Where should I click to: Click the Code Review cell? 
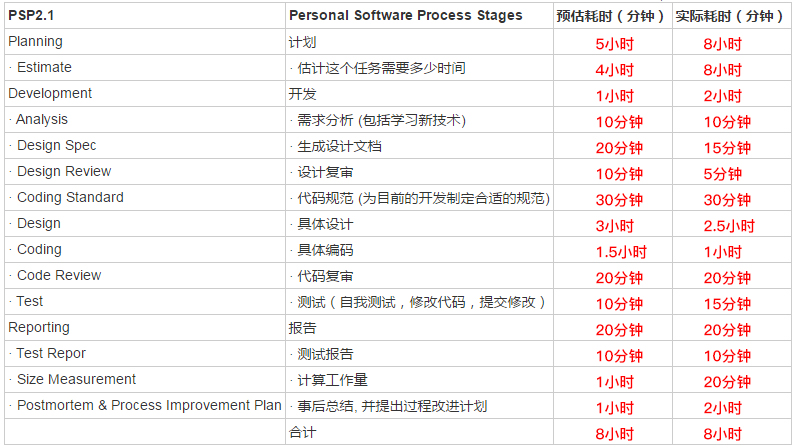(58, 276)
